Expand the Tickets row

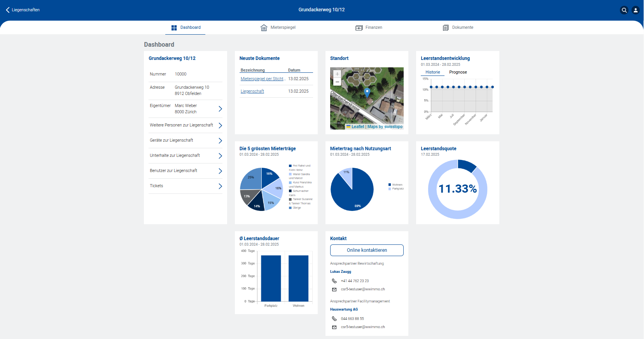185,186
